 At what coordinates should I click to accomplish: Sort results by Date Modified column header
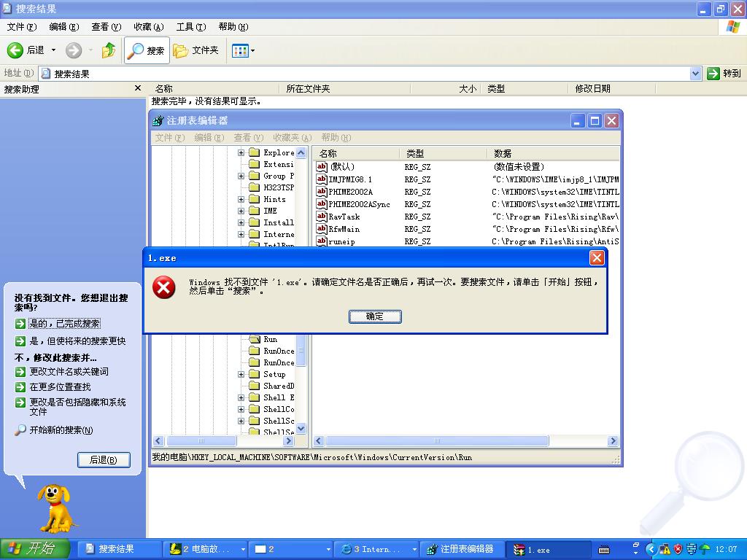pyautogui.click(x=612, y=88)
